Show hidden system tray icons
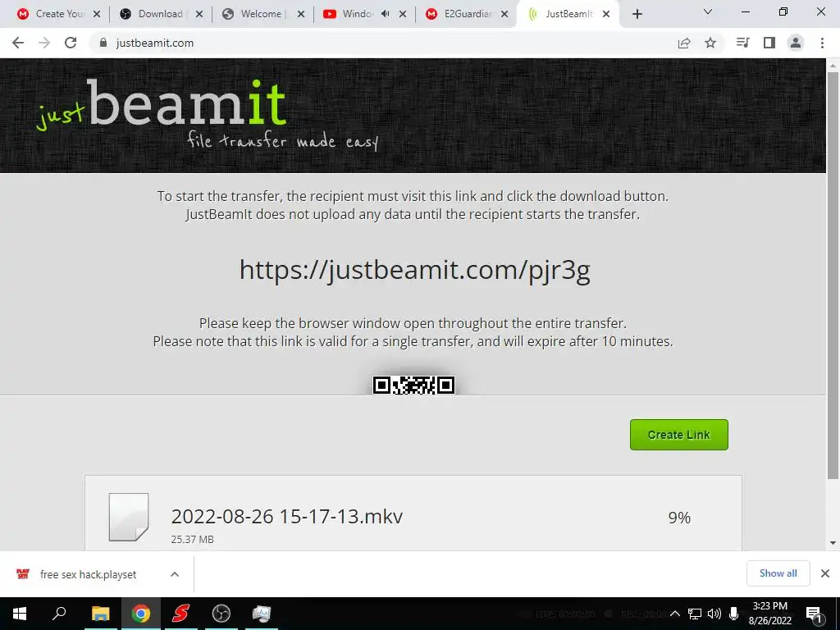 (675, 614)
